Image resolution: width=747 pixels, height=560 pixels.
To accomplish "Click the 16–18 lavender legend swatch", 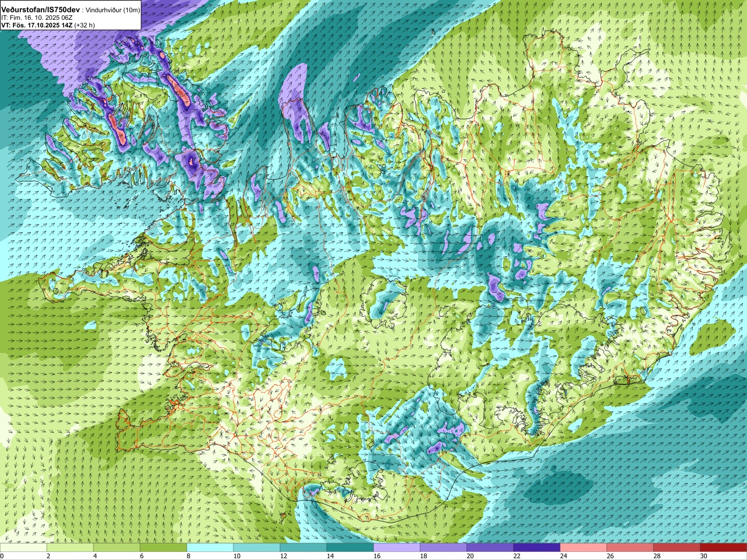I will (397, 548).
